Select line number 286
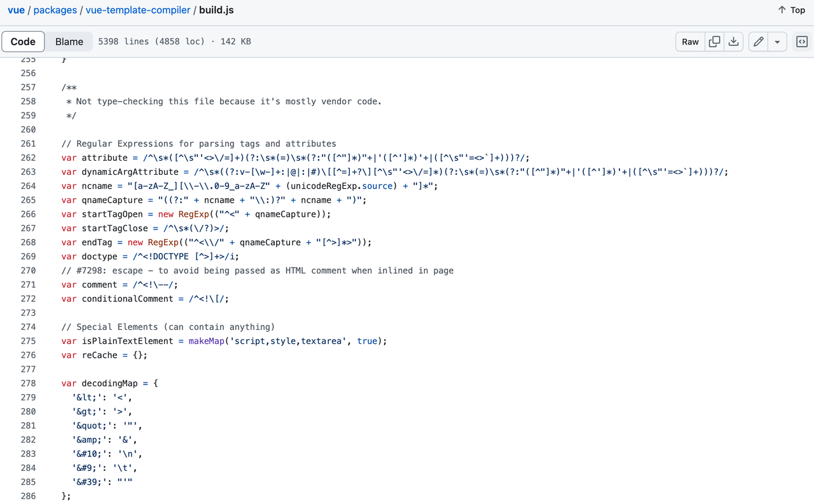Viewport: 814px width, 504px height. coord(28,496)
